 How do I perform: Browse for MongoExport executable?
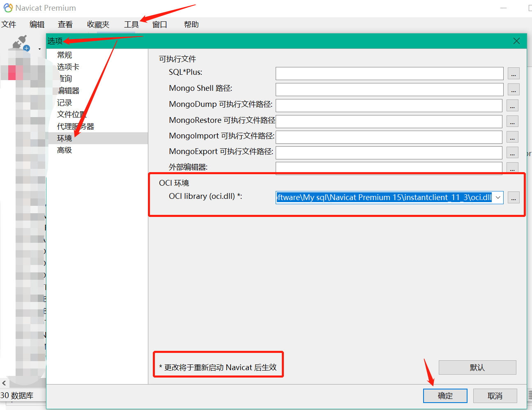point(512,153)
